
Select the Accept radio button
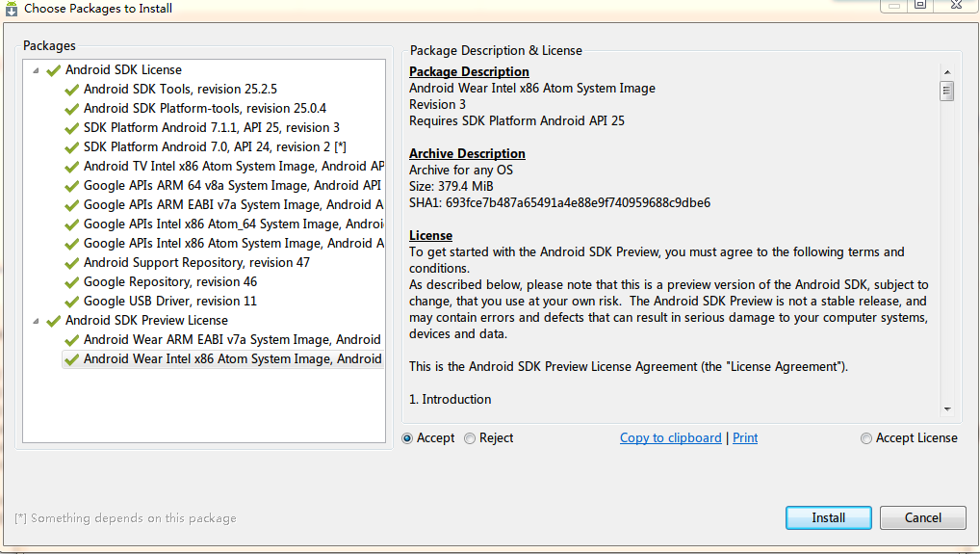pyautogui.click(x=407, y=438)
